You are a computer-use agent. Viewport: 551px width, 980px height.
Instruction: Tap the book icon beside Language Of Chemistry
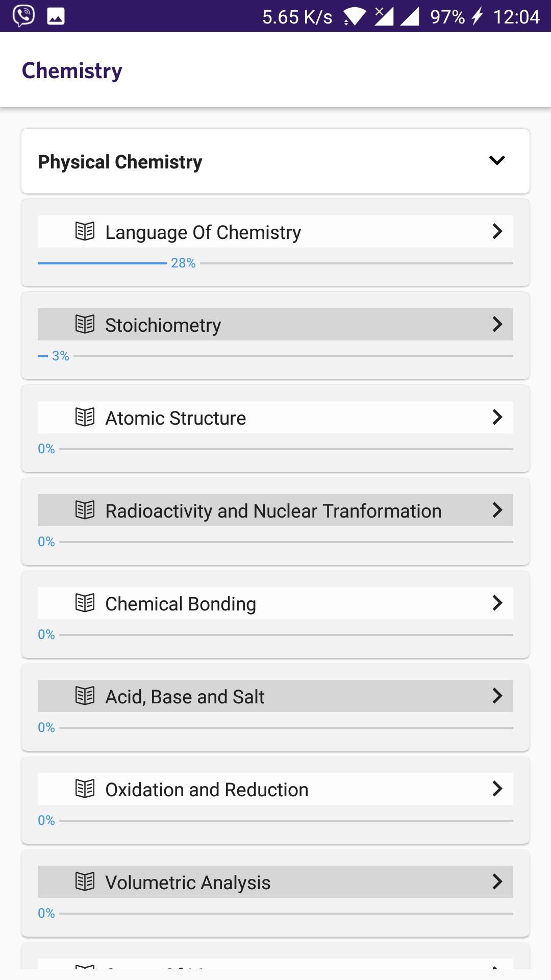point(85,231)
